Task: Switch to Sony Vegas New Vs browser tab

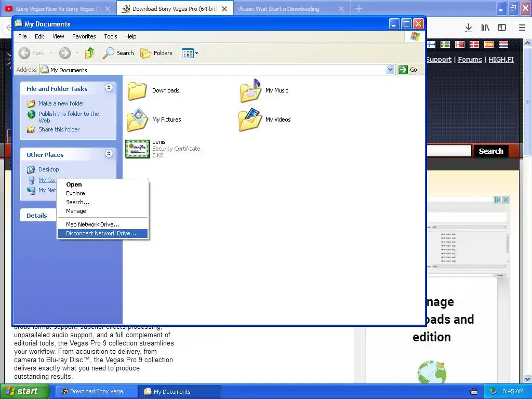Action: pyautogui.click(x=56, y=9)
